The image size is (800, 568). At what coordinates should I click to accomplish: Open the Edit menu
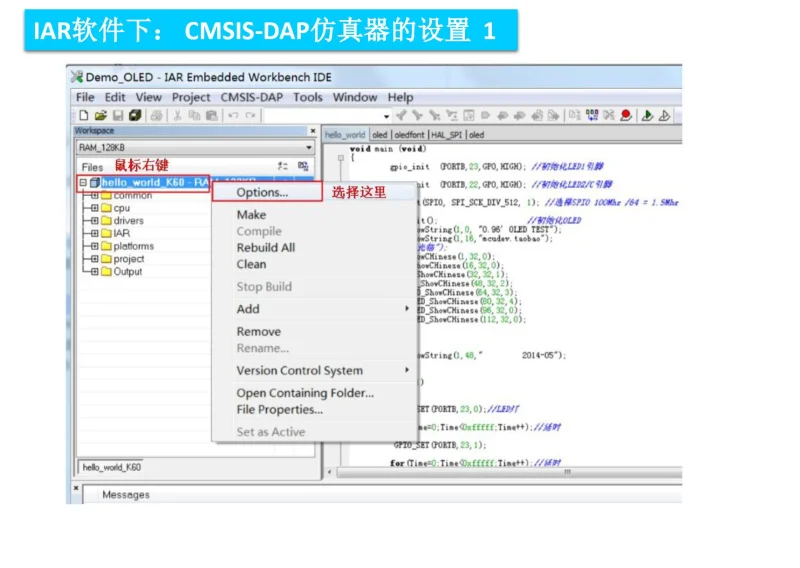point(115,97)
